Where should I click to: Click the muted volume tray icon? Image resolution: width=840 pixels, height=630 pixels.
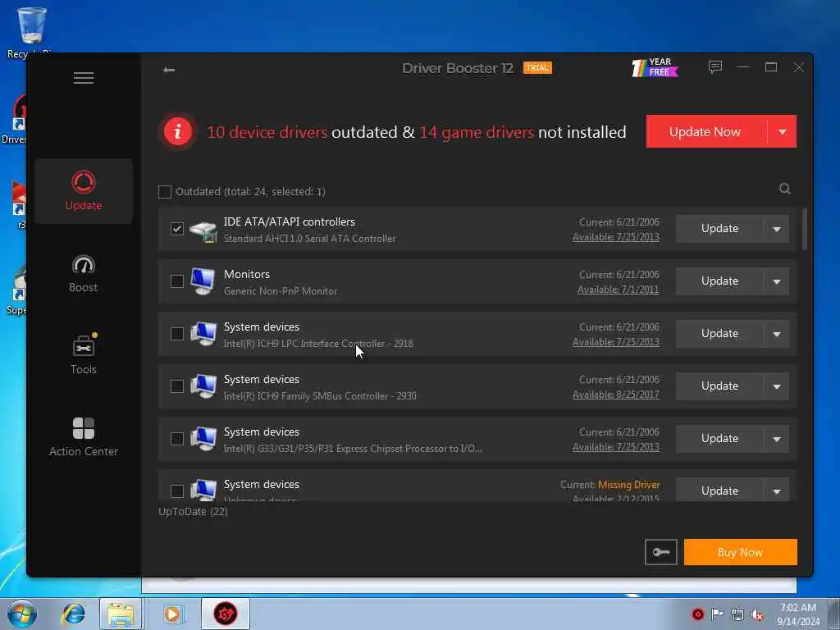[757, 614]
